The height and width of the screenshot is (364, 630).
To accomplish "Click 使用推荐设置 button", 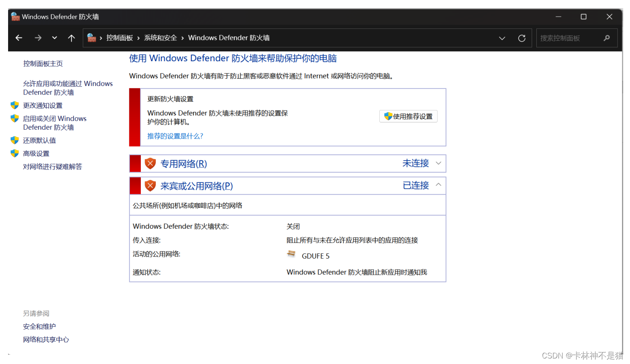I will [x=408, y=116].
